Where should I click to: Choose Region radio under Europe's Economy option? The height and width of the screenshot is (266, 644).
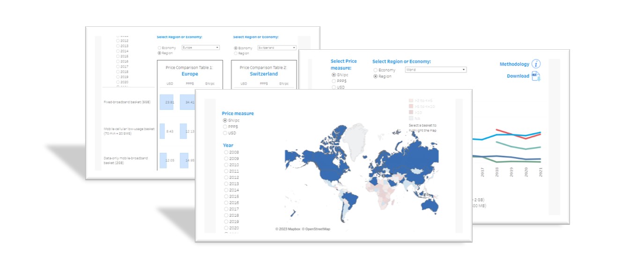click(x=159, y=53)
